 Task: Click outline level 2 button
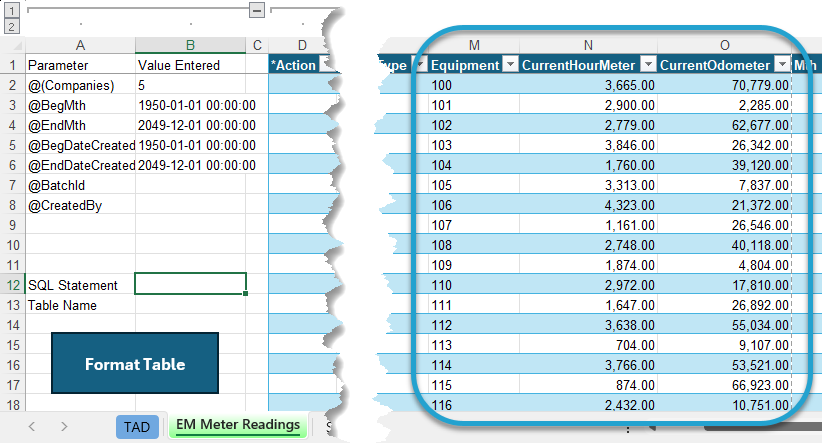click(12, 26)
